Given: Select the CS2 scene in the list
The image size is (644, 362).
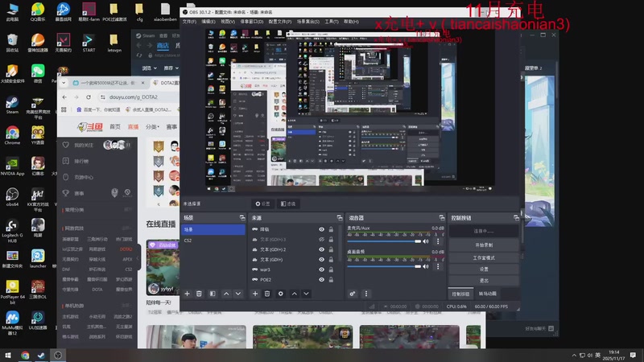Looking at the screenshot, I should [x=188, y=240].
